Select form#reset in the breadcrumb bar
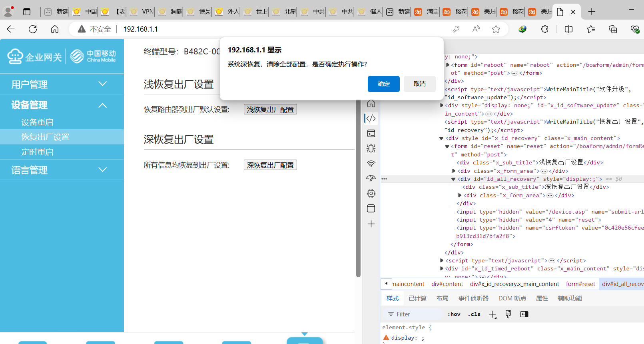 pos(580,284)
